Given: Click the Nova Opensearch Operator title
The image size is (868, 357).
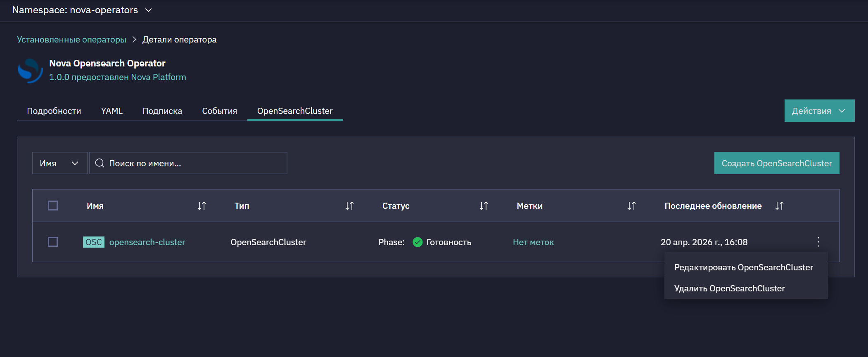Looking at the screenshot, I should click(107, 63).
